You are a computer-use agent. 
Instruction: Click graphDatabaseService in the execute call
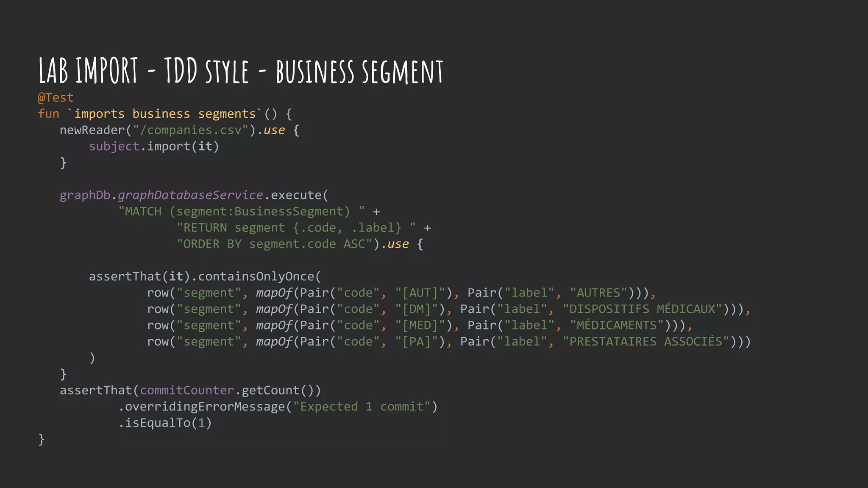190,195
